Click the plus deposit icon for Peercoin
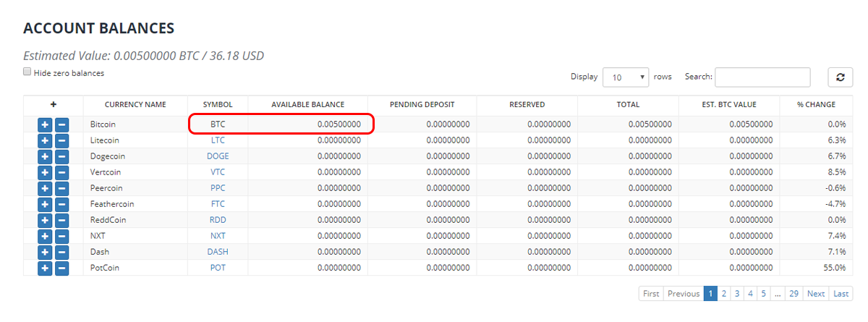 coord(44,188)
